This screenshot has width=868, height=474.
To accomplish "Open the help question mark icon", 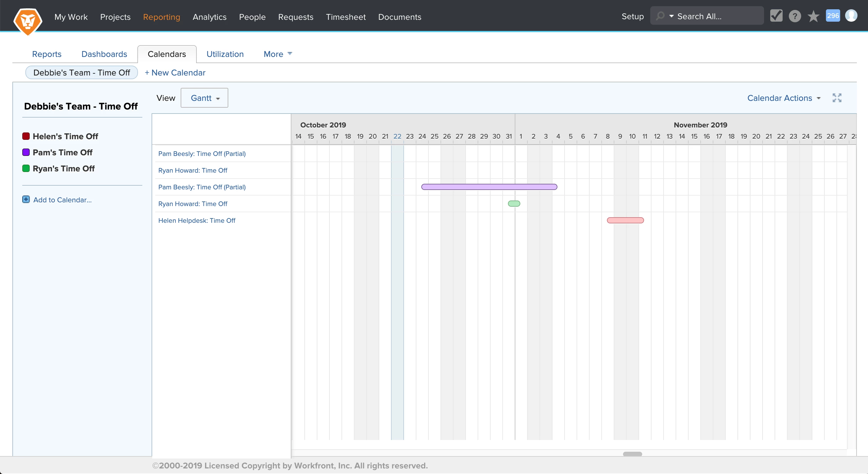I will tap(795, 16).
